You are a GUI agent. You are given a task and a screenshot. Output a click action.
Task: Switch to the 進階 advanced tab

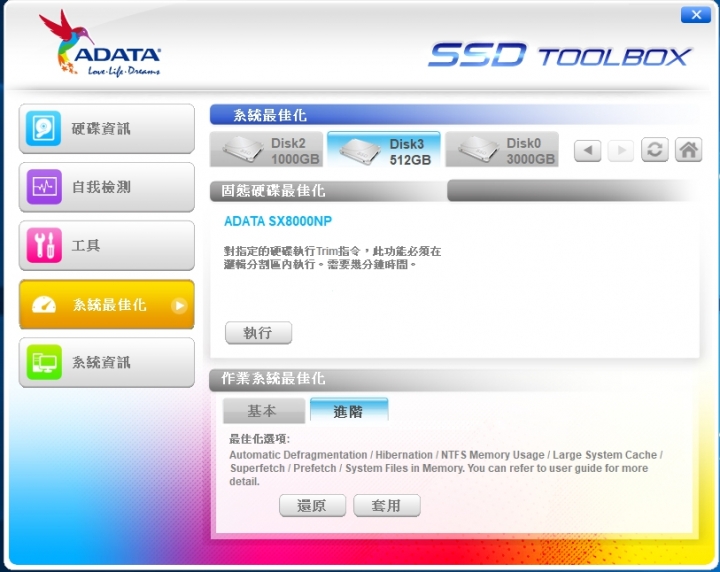[x=349, y=410]
